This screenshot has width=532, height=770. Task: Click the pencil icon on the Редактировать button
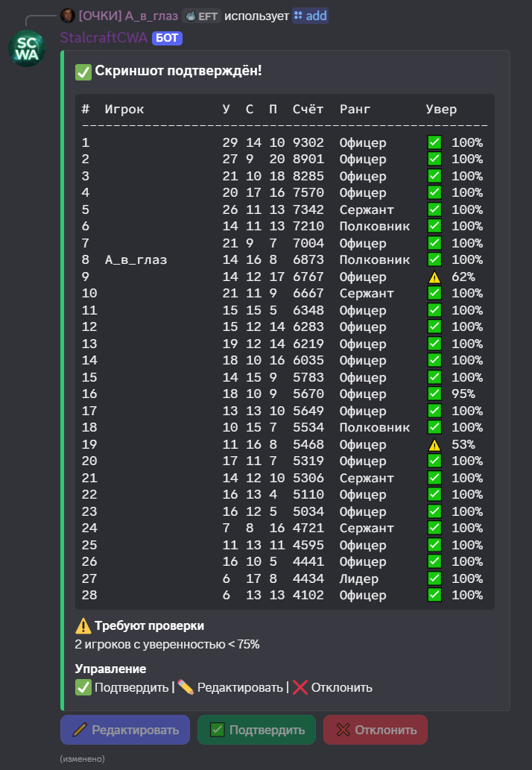[80, 730]
